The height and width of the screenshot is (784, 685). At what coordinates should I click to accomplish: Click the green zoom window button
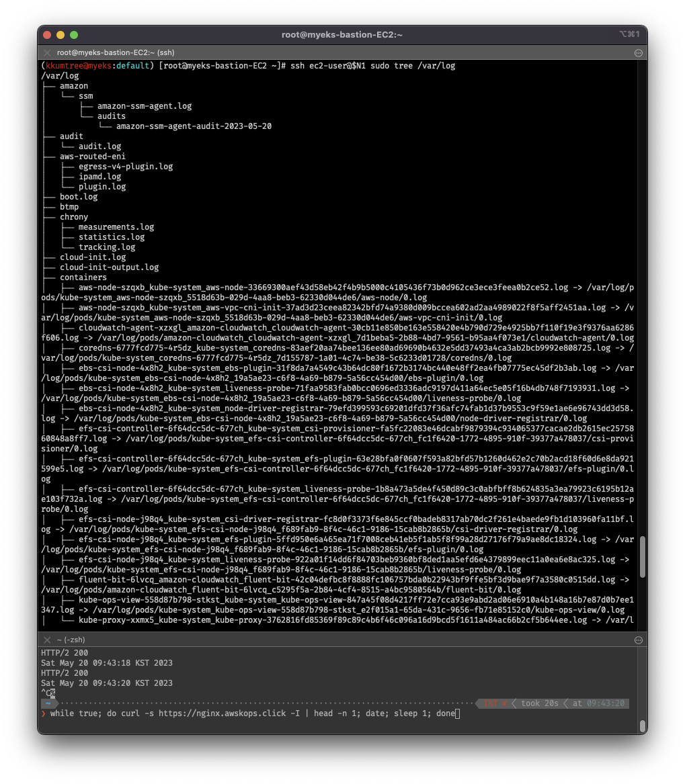[74, 35]
